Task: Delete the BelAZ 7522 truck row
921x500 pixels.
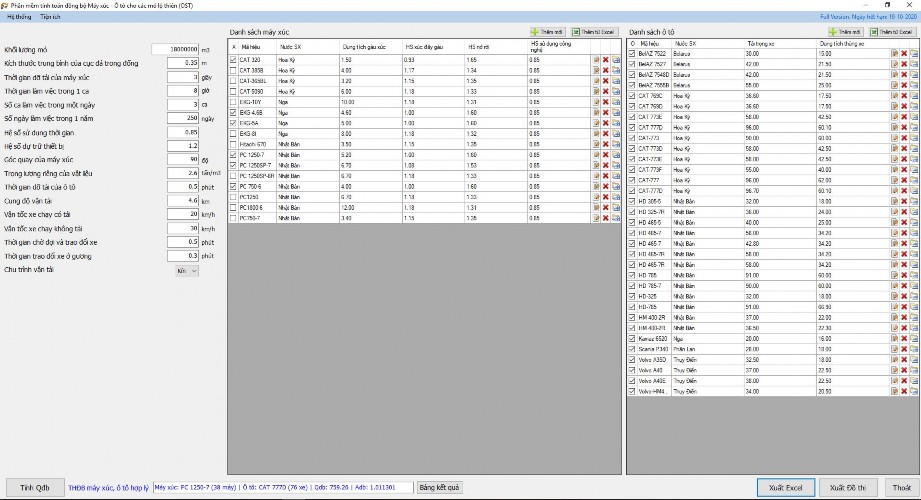Action: coord(904,55)
